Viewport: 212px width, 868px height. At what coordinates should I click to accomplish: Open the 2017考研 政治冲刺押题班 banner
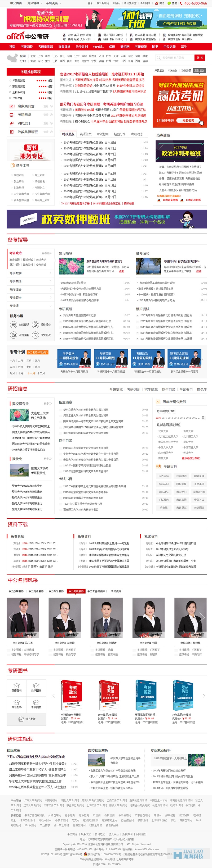(x=180, y=151)
